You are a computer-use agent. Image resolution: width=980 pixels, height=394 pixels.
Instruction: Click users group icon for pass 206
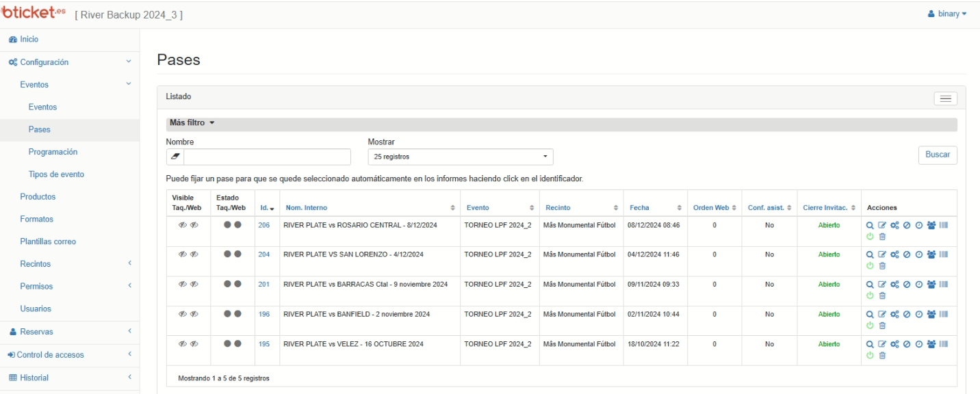pyautogui.click(x=931, y=224)
